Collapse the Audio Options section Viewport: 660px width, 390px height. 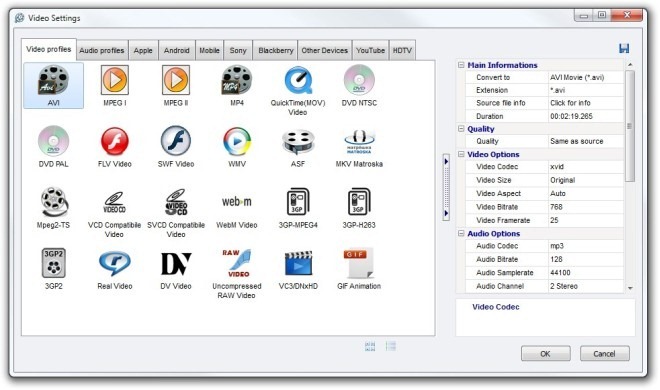coord(461,233)
